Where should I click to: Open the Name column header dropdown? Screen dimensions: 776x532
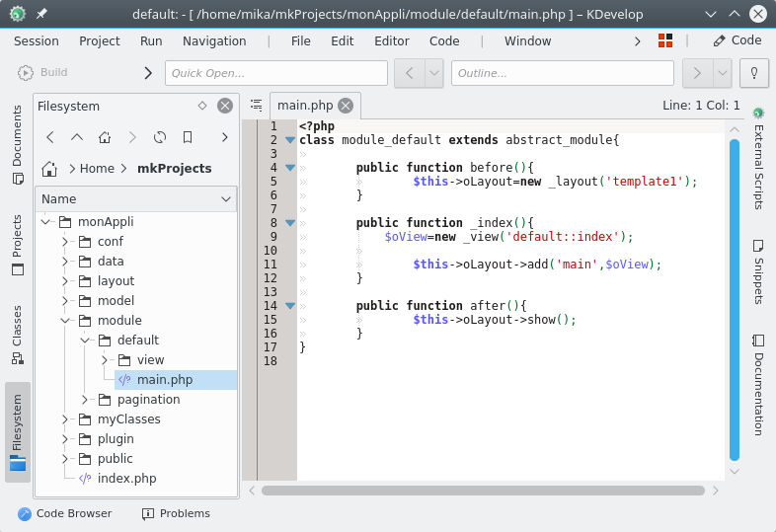pyautogui.click(x=226, y=199)
